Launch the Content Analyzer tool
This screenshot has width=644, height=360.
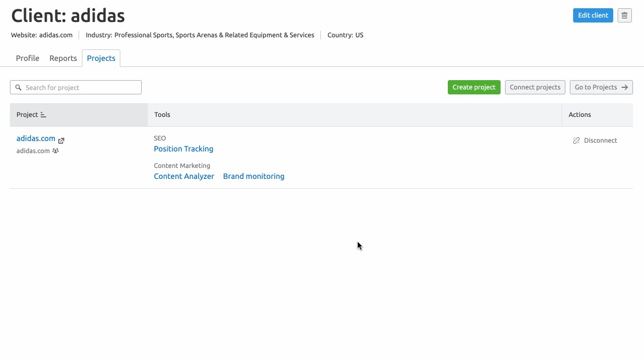point(184,176)
